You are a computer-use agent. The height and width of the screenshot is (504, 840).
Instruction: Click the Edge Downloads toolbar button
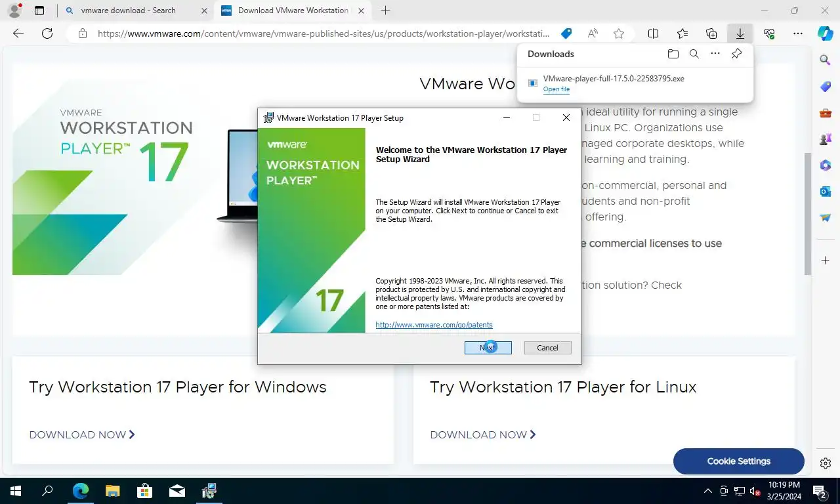pos(740,33)
